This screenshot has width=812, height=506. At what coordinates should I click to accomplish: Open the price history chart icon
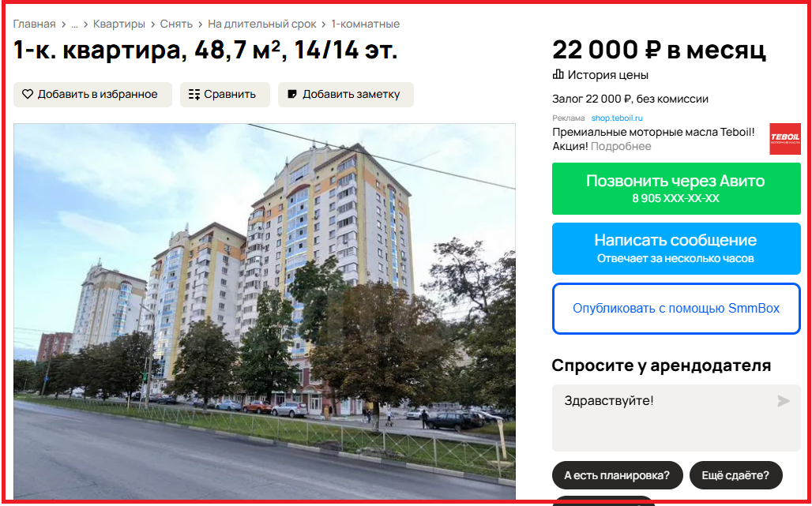pyautogui.click(x=558, y=74)
